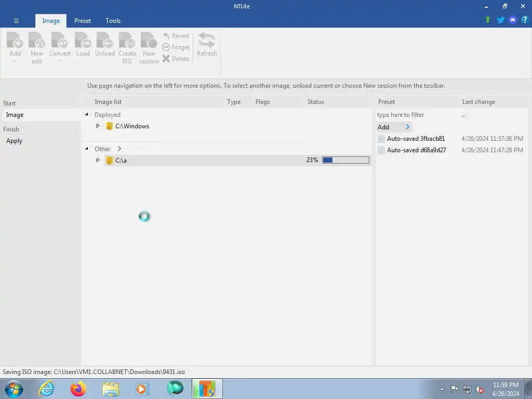Click the muted volume tray icon

[x=480, y=390]
